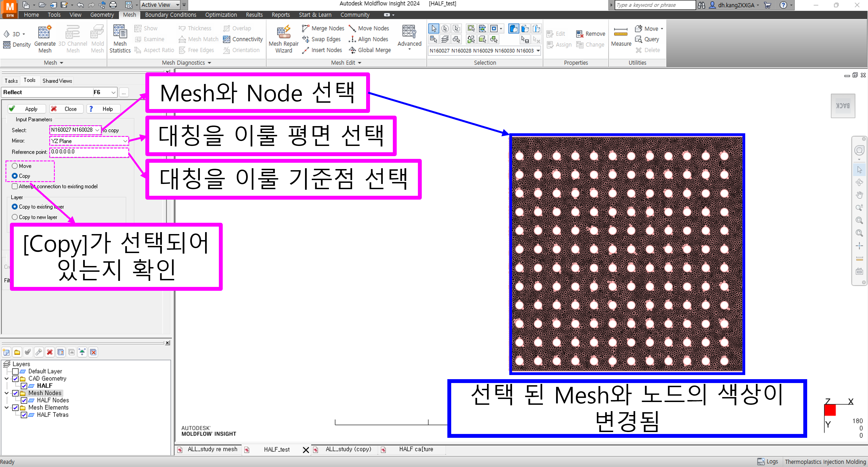Launch the Mesh Repair Wizard
The image size is (868, 467).
(283, 39)
